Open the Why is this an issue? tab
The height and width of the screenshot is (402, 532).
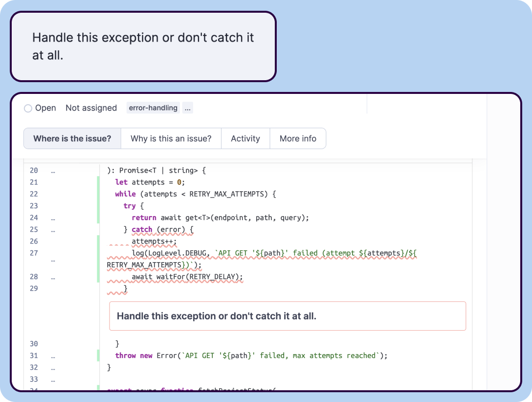coord(171,138)
